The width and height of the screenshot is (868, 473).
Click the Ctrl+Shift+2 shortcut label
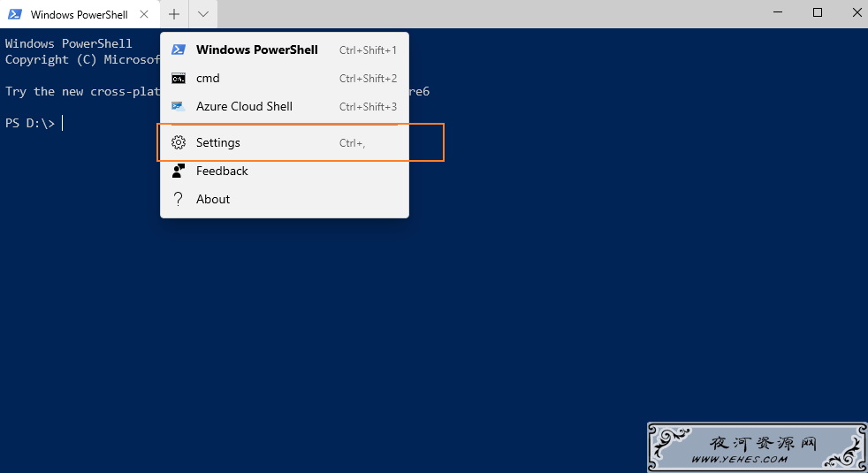(x=368, y=79)
